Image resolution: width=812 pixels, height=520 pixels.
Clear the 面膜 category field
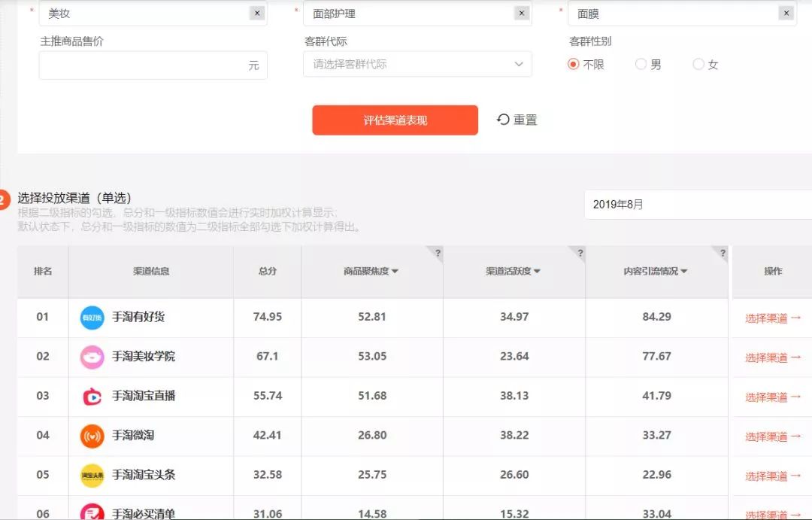pos(786,14)
